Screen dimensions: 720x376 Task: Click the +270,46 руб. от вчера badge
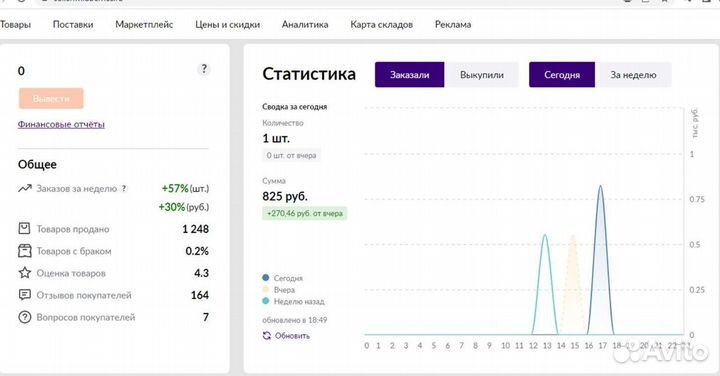pyautogui.click(x=304, y=213)
